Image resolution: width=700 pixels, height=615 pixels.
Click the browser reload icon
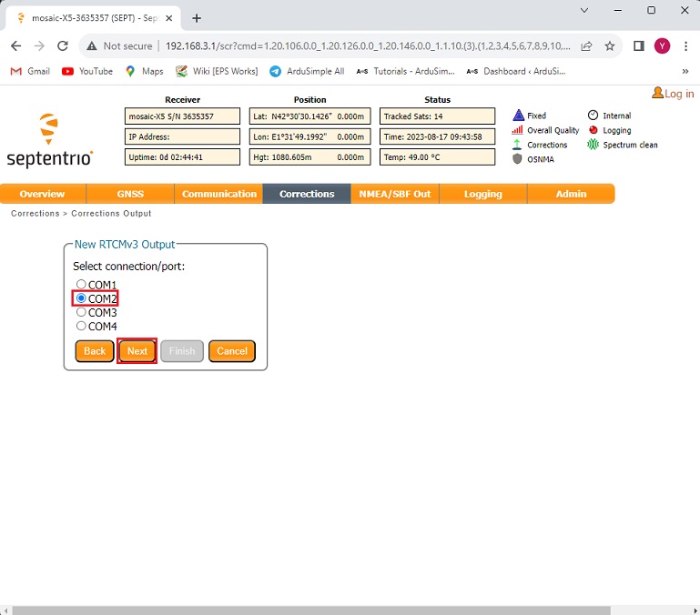click(63, 45)
